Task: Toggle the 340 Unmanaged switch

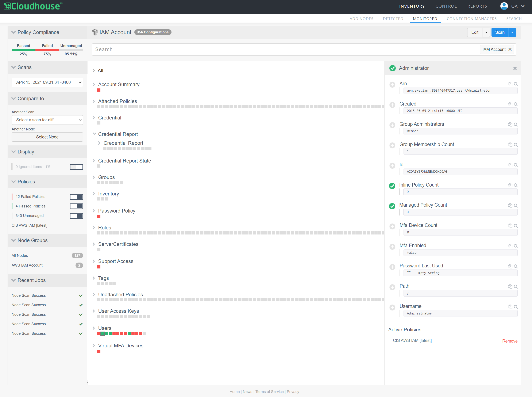Action: coord(76,215)
